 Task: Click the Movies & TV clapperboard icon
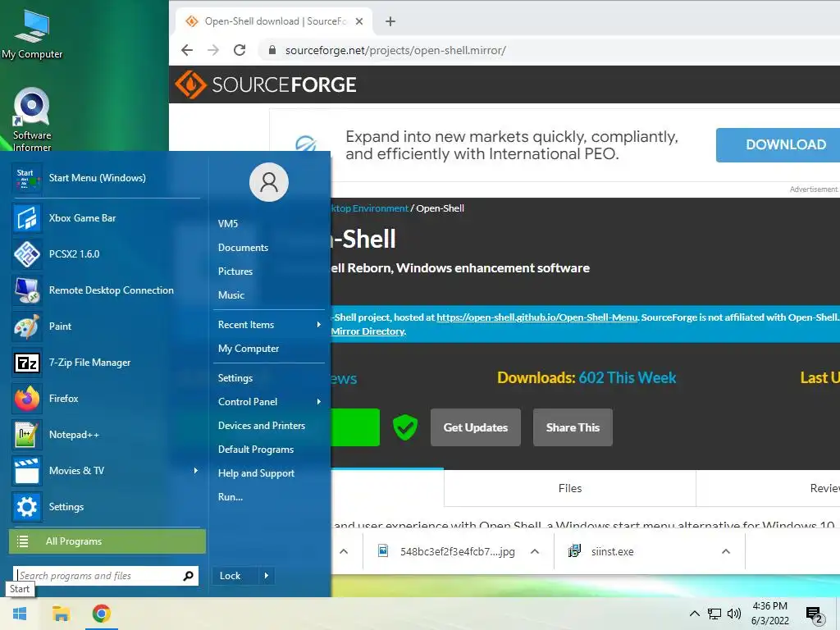[27, 471]
